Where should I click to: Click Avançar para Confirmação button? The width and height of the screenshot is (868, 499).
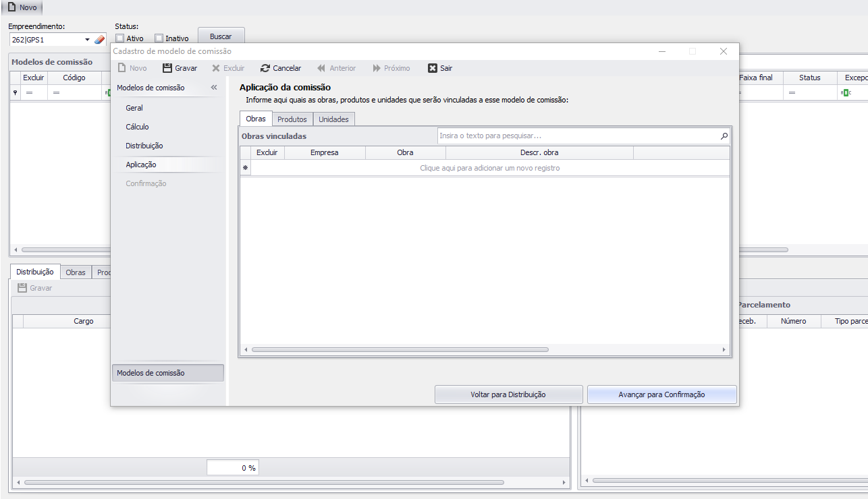click(x=661, y=394)
